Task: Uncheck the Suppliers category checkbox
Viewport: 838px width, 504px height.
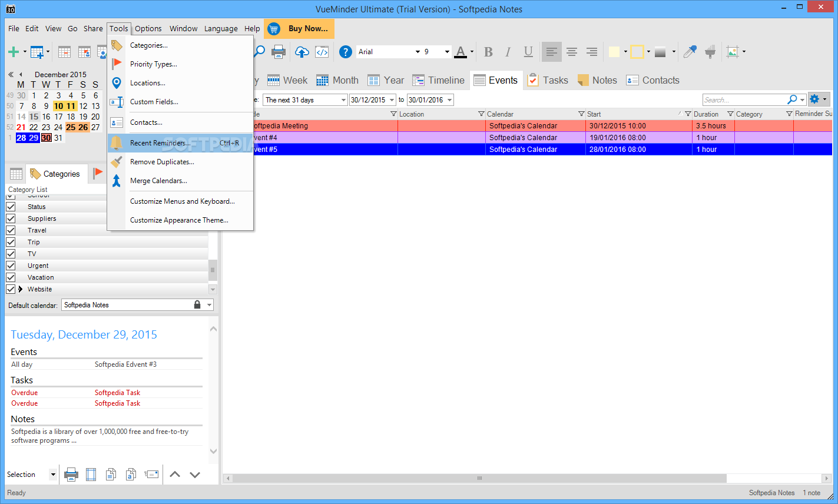Action: [x=11, y=218]
